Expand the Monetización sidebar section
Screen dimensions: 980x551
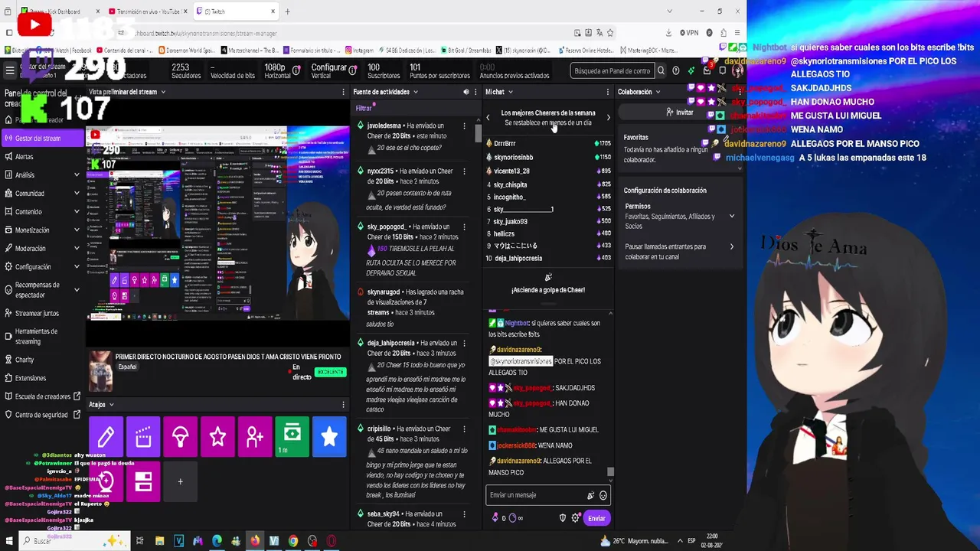click(x=77, y=230)
